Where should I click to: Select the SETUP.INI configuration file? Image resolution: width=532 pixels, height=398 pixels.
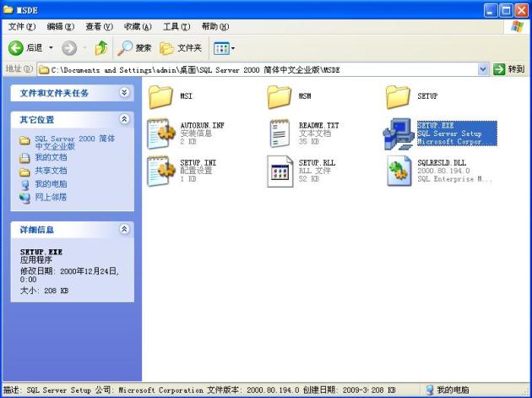tap(160, 171)
